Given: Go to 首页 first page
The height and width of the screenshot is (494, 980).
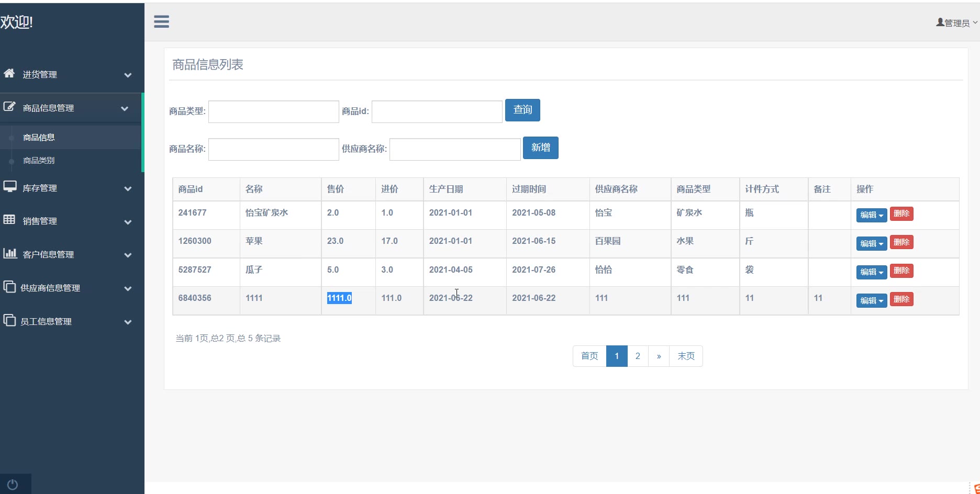Looking at the screenshot, I should 589,356.
